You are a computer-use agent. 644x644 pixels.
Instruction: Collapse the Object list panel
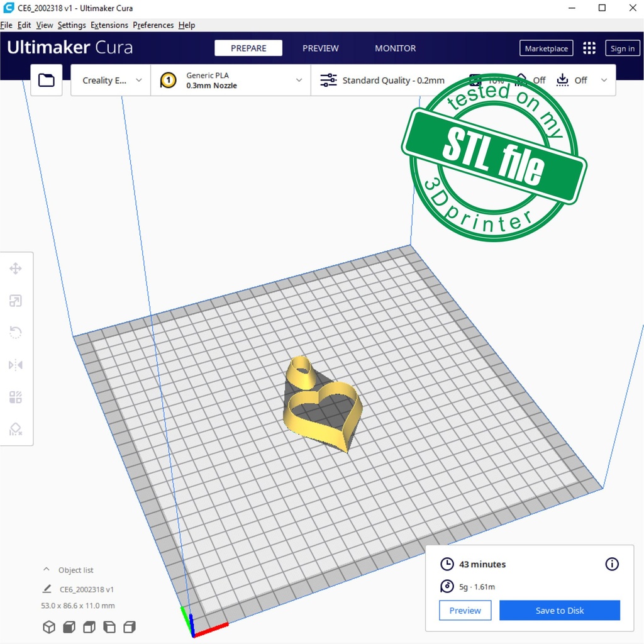[x=47, y=570]
